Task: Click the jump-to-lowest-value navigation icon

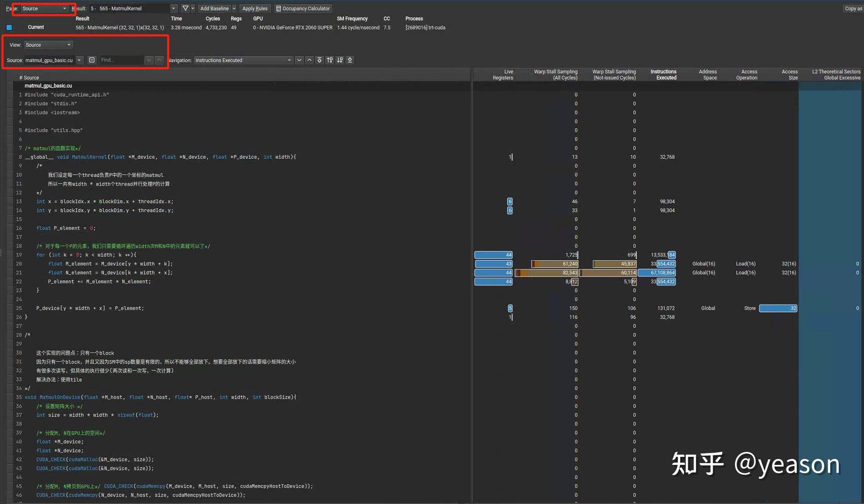Action: [350, 60]
